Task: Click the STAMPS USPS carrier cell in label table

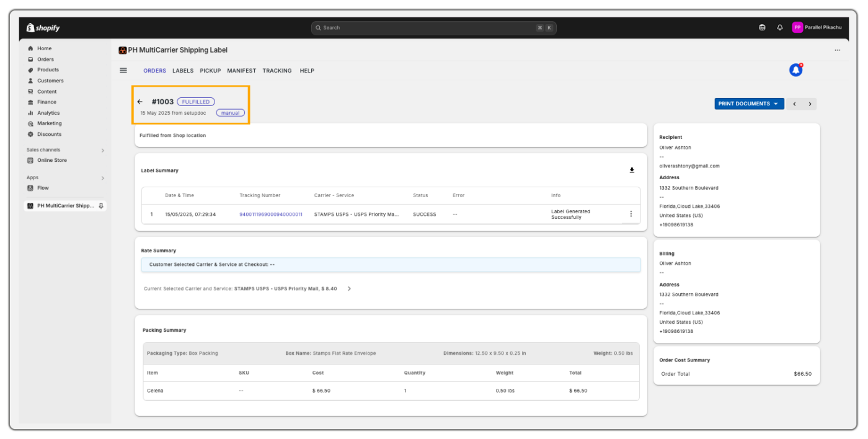Action: tap(356, 215)
